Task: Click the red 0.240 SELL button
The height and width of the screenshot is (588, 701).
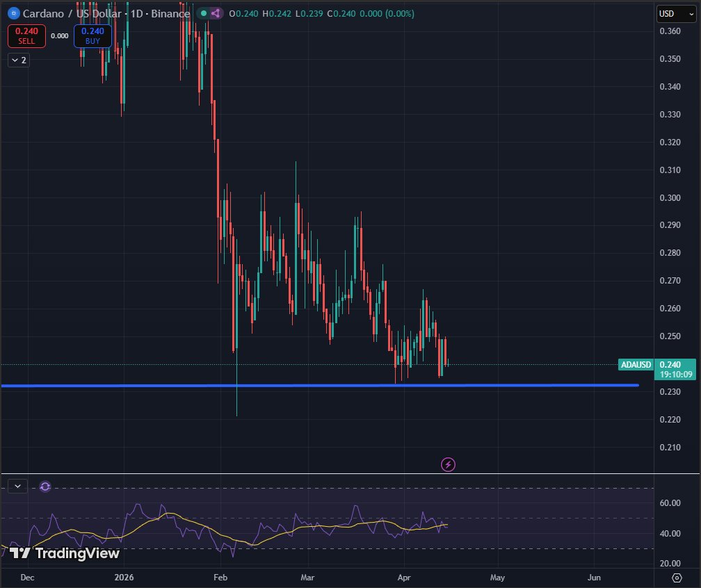Action: [26, 35]
